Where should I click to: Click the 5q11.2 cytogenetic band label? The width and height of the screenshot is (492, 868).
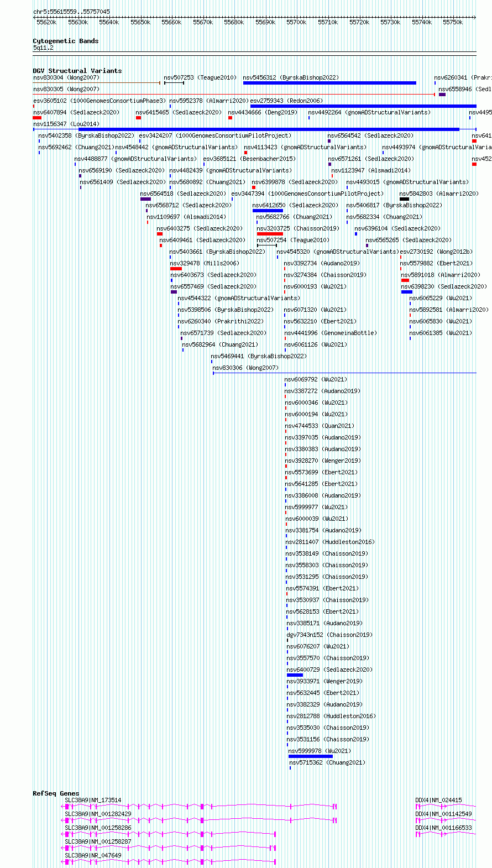point(43,48)
